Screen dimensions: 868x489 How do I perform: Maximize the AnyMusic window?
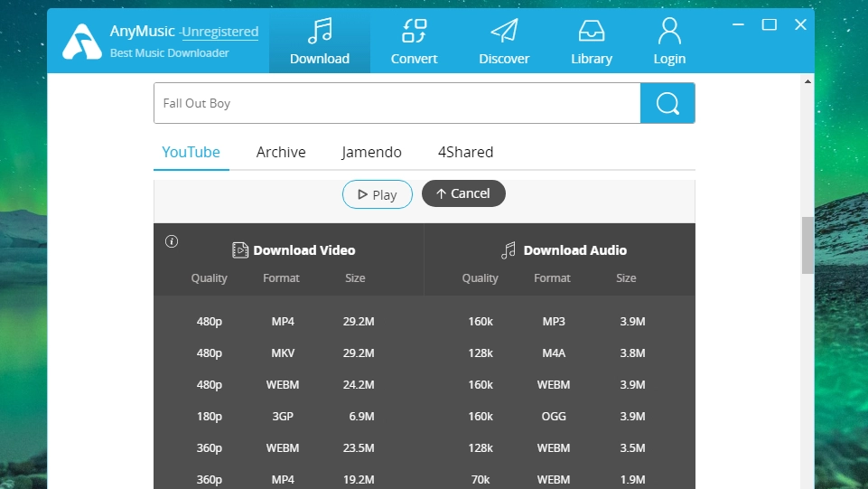[769, 24]
